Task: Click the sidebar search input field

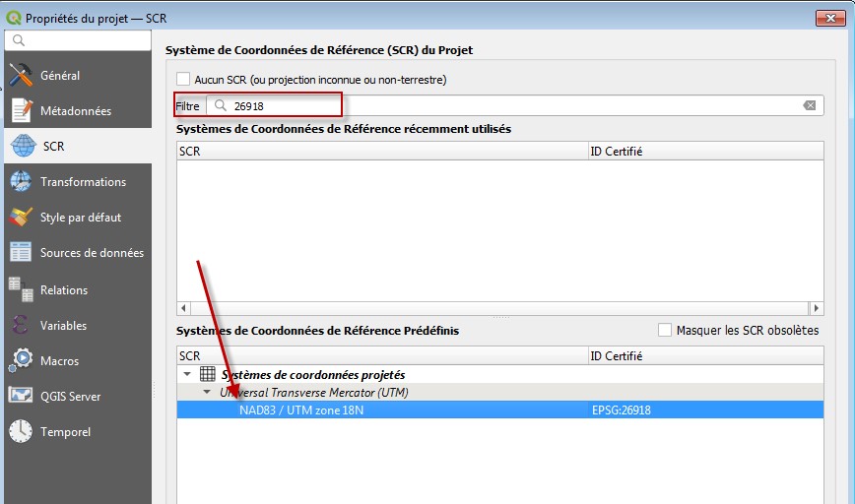Action: pos(78,40)
